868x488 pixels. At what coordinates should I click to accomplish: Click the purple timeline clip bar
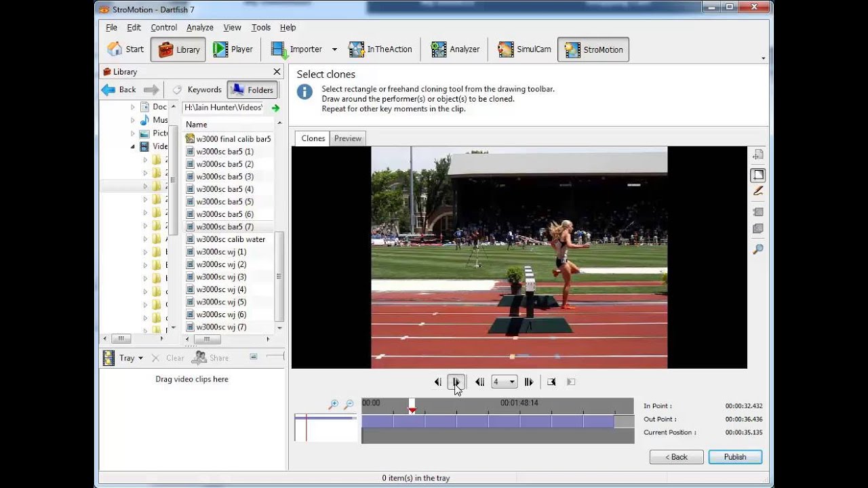pyautogui.click(x=488, y=422)
